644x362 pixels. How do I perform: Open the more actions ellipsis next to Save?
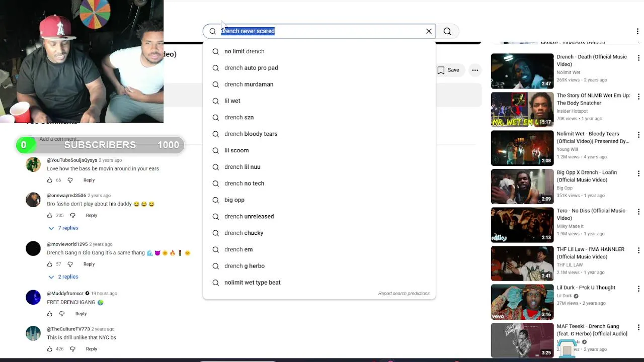(x=475, y=70)
